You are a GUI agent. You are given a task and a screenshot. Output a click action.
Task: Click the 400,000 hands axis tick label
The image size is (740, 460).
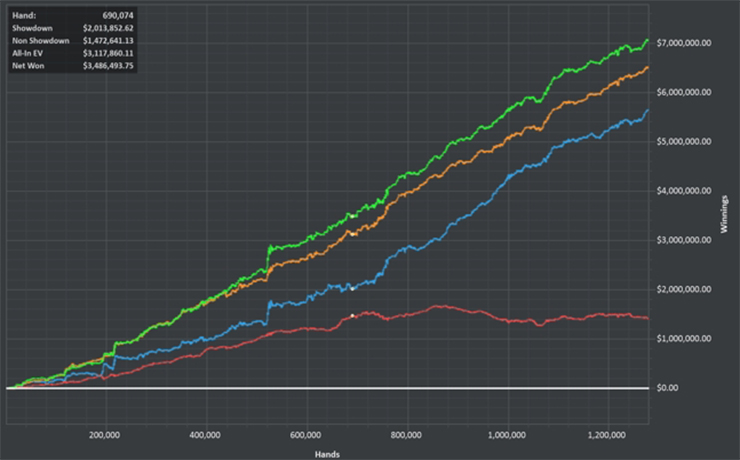click(205, 435)
